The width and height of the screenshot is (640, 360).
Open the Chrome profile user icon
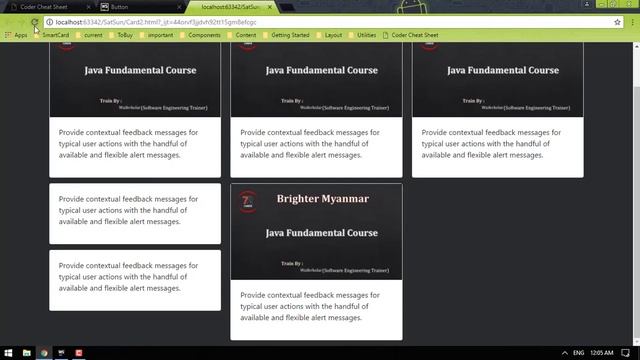587,4
